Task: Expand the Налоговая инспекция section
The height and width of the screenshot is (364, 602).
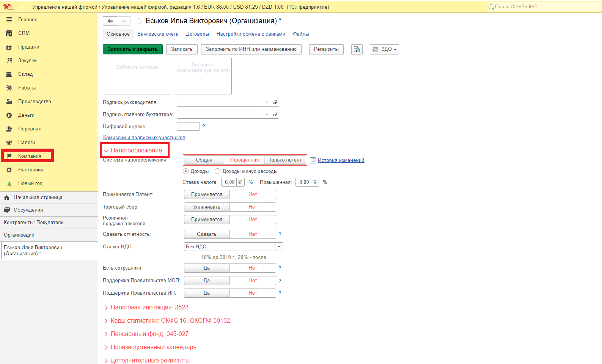Action: click(x=149, y=308)
